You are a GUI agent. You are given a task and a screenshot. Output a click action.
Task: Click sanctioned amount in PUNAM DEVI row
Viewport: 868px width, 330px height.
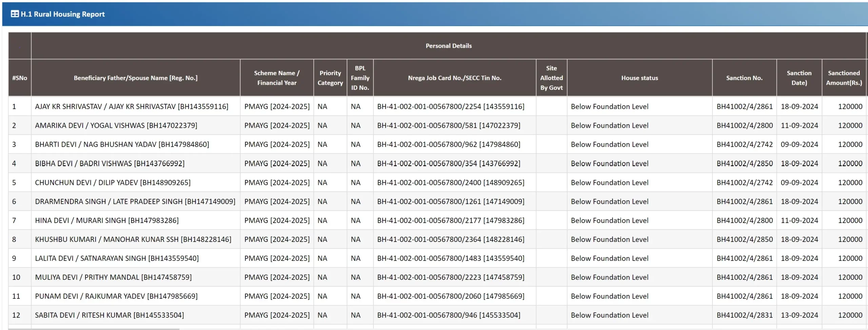tap(850, 296)
